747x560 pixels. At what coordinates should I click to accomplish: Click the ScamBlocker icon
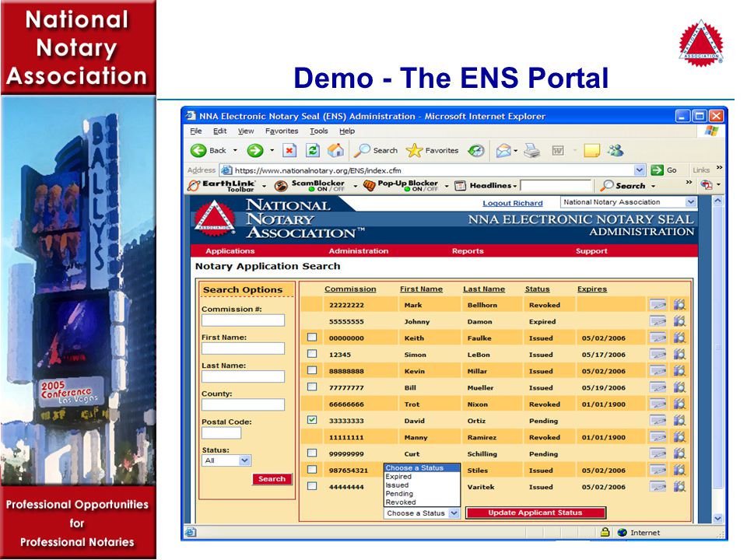point(281,186)
